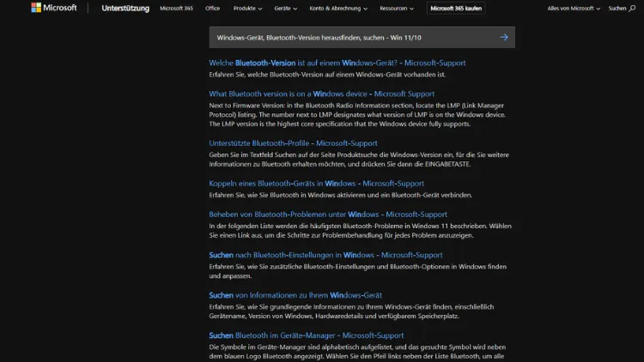
Task: Expand Alles von Microsoft dropdown
Action: coord(574,9)
